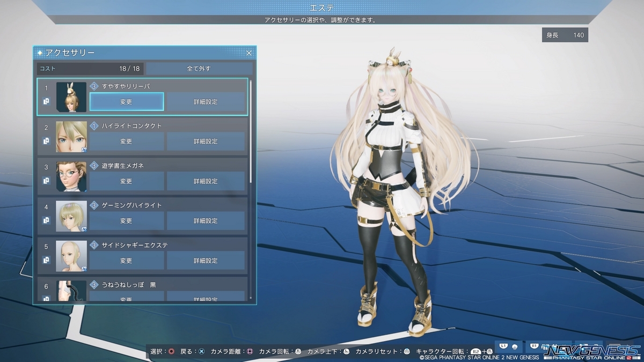Select the 遊学書生メガネ thumbnail

pyautogui.click(x=71, y=176)
